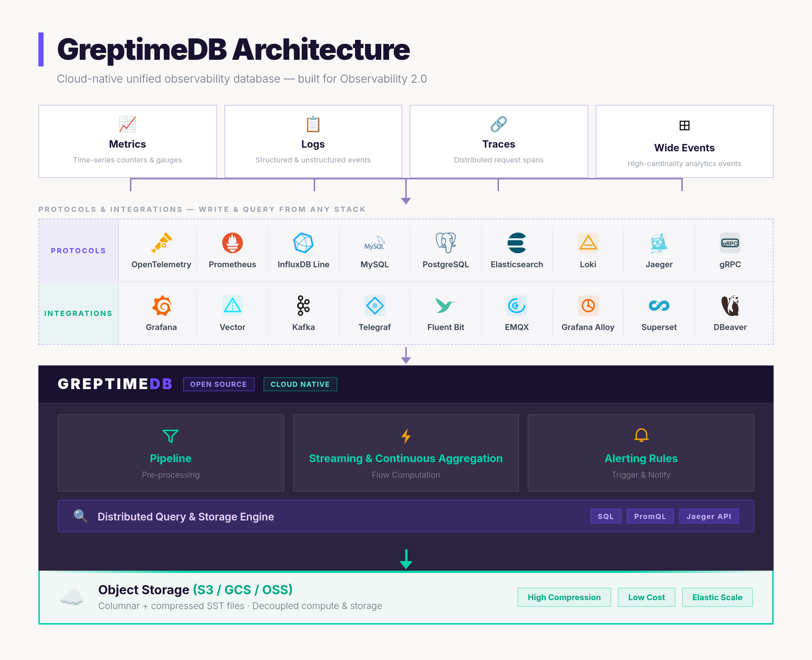Screen dimensions: 812x660
Task: Click the Pipeline funnel icon
Action: 170,436
